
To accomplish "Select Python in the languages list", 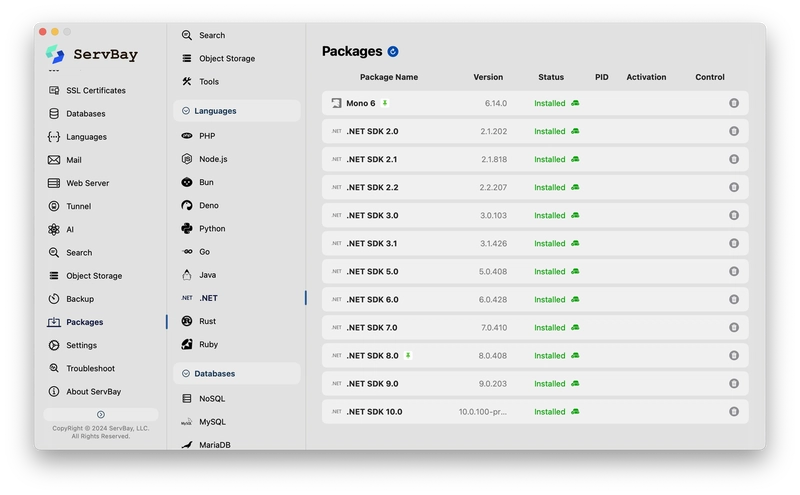I will click(x=212, y=229).
